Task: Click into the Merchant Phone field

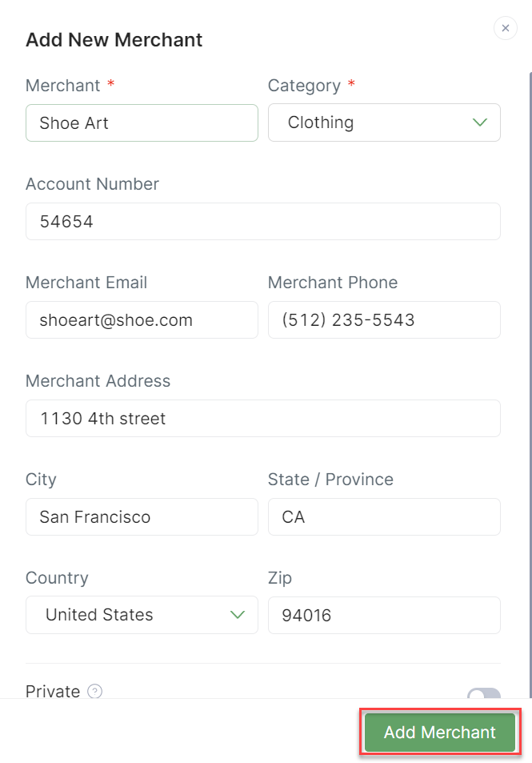Action: [x=383, y=320]
